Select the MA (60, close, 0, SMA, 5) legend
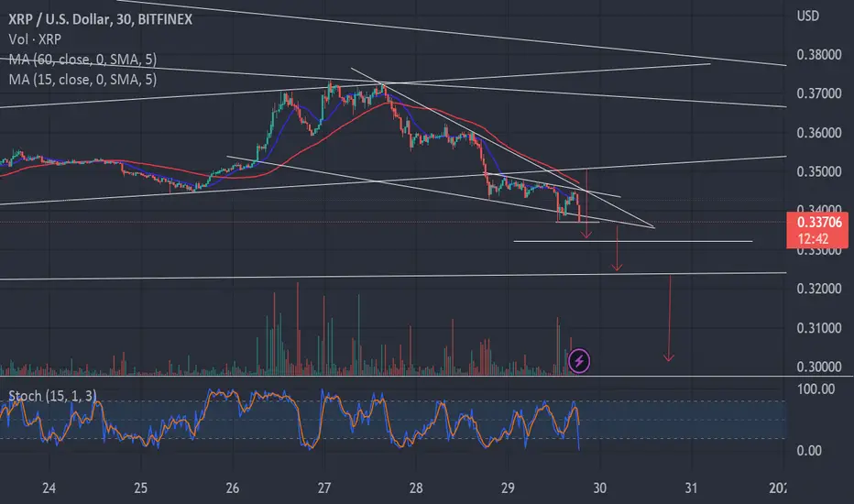The image size is (854, 504). (x=82, y=60)
